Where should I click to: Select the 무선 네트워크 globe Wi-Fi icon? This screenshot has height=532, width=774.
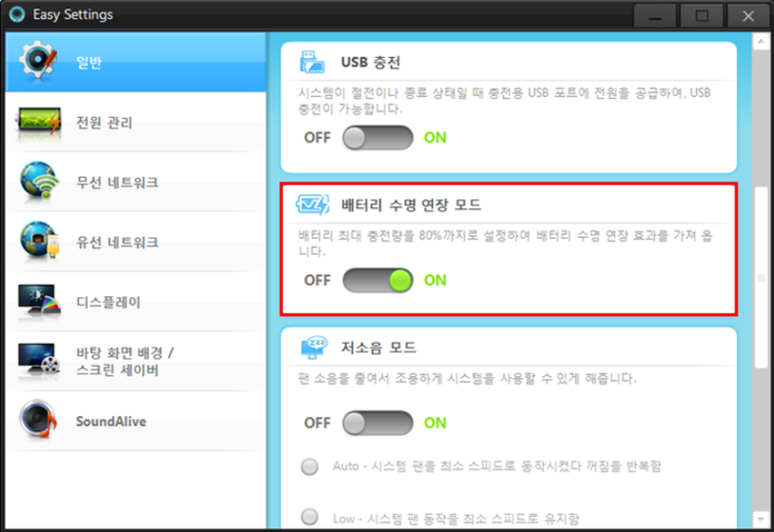coord(39,181)
